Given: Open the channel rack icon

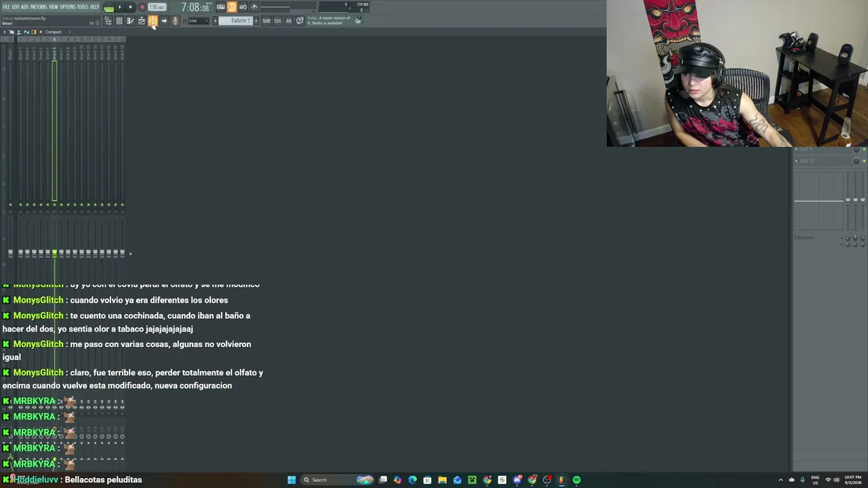Looking at the screenshot, I should coord(119,21).
